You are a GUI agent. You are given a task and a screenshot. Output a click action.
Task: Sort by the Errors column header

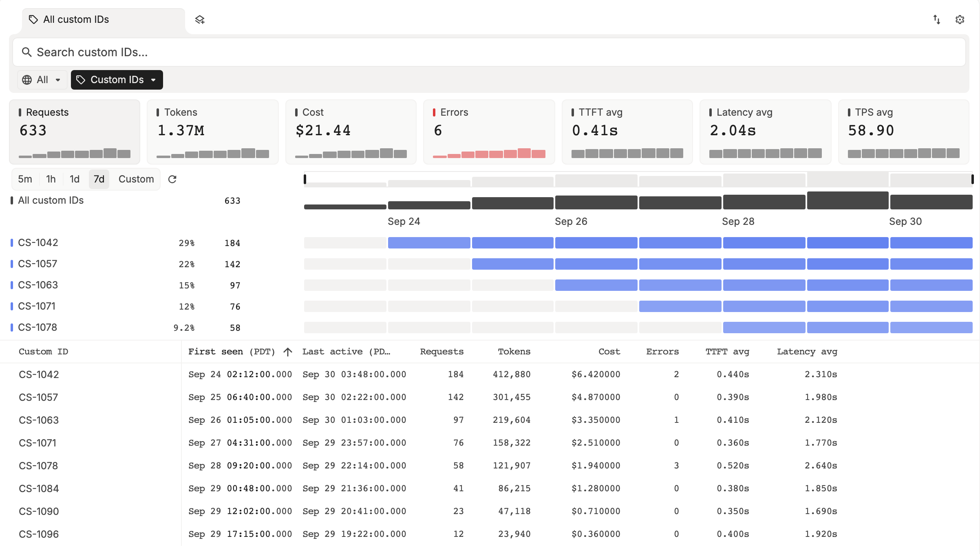point(662,352)
